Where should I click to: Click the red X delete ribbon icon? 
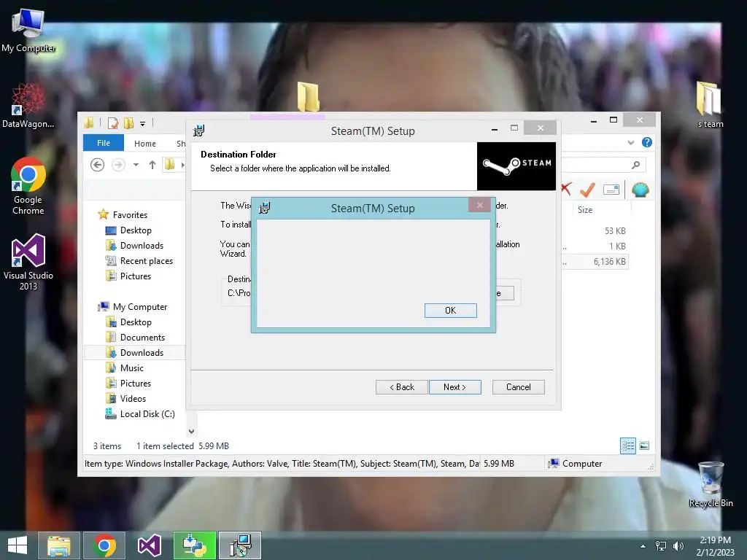(567, 189)
